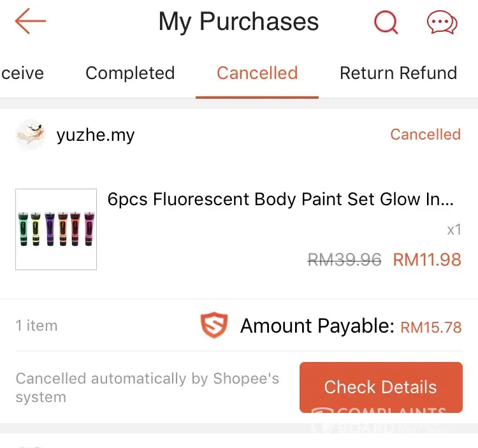Open the yuzhe.my shop name link
478x448 pixels.
96,135
